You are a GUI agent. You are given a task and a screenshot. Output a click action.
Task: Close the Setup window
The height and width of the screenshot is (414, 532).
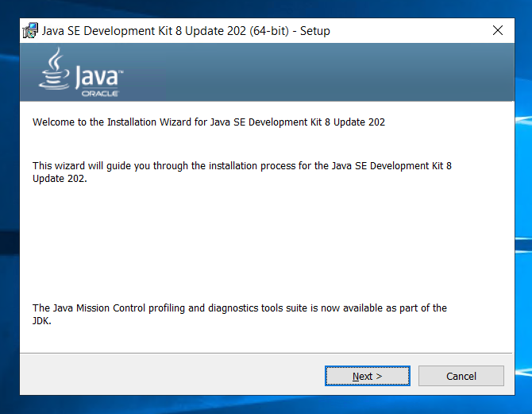point(498,30)
